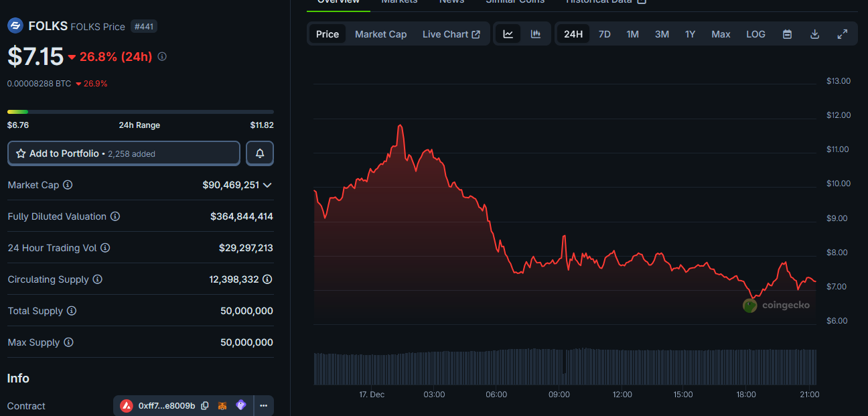Switch to candlestick chart view

point(536,34)
